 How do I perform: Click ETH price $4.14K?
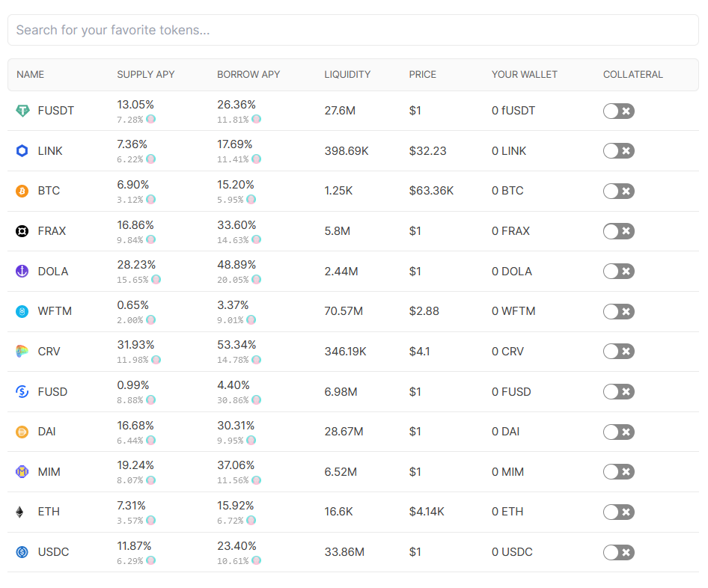tap(427, 511)
